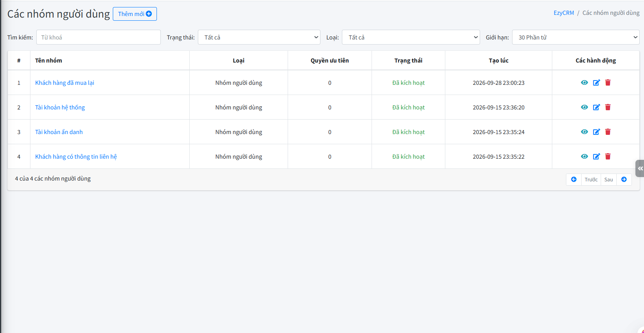Delete the Tài khoản hệ thống group
The height and width of the screenshot is (333, 644).
(x=608, y=107)
